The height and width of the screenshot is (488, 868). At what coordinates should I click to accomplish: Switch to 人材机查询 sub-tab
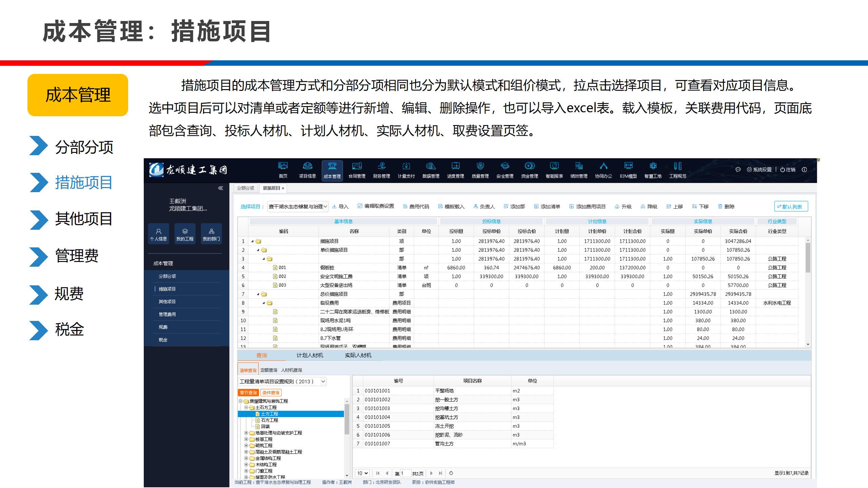click(291, 370)
